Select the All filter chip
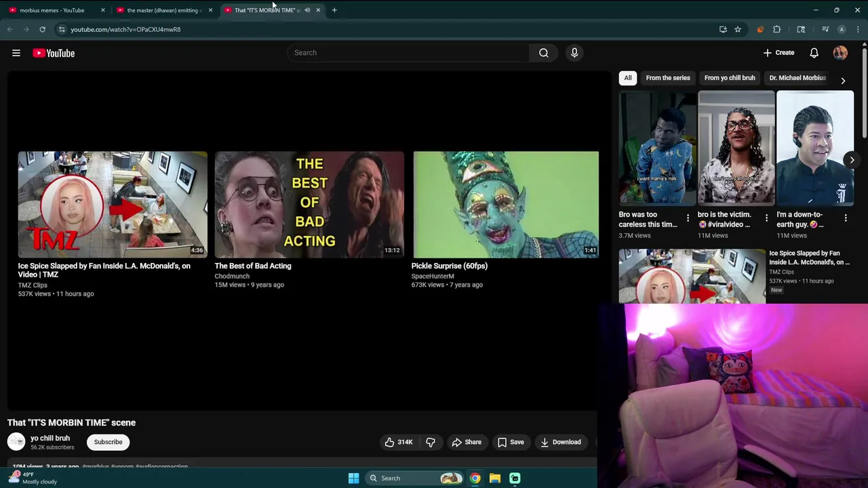Screen dimensions: 868x488 pyautogui.click(x=628, y=78)
